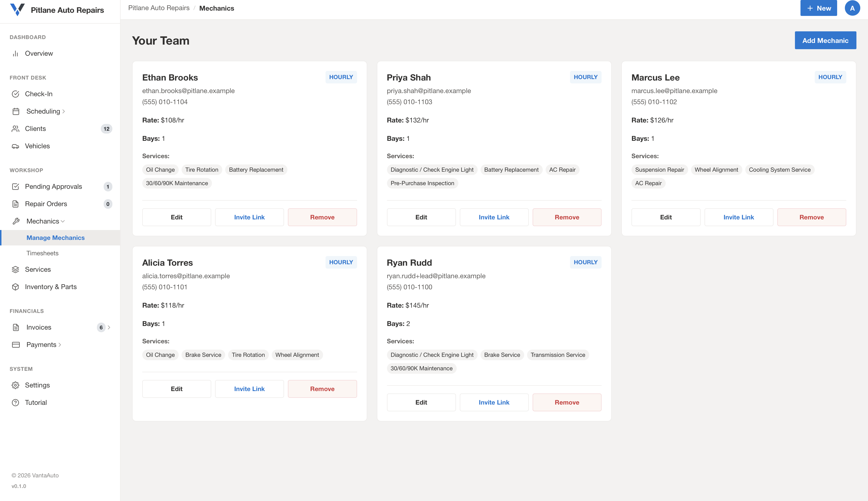
Task: Click Alicia Torres' HOURLY badge
Action: tap(341, 262)
